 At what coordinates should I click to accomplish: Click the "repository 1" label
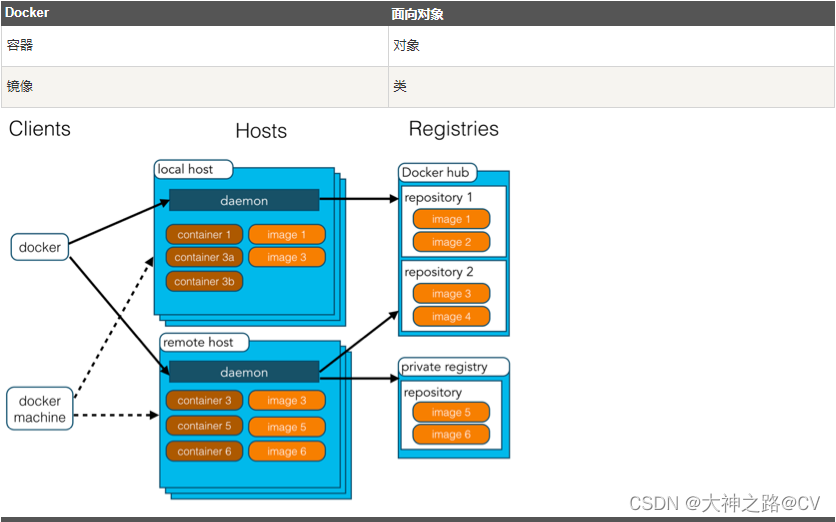point(438,197)
